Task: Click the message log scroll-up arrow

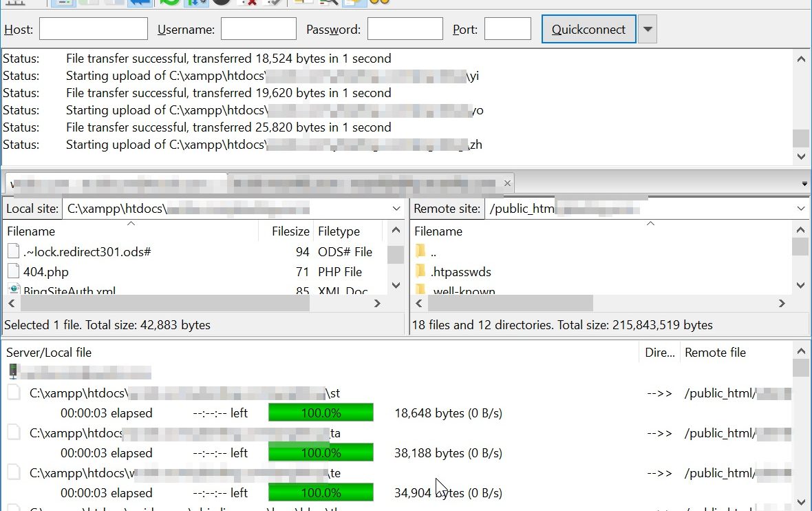Action: coord(801,59)
